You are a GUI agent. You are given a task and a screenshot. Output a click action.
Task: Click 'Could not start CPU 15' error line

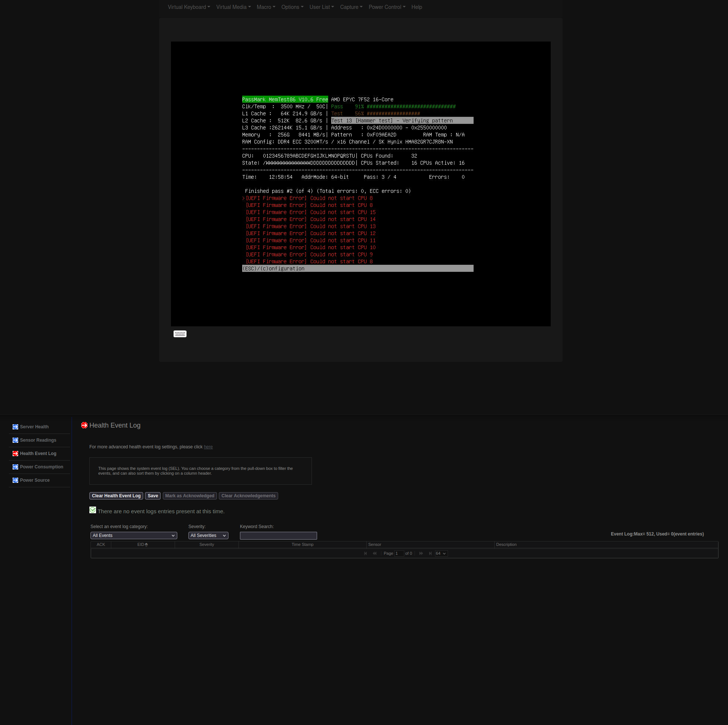(x=310, y=212)
